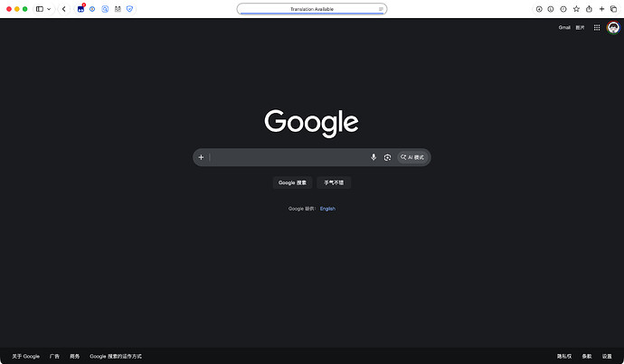Start voice search with the microphone
624x364 pixels.
pyautogui.click(x=373, y=157)
